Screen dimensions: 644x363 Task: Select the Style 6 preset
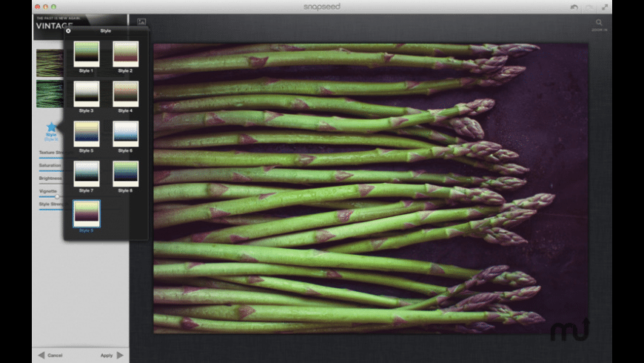(125, 133)
